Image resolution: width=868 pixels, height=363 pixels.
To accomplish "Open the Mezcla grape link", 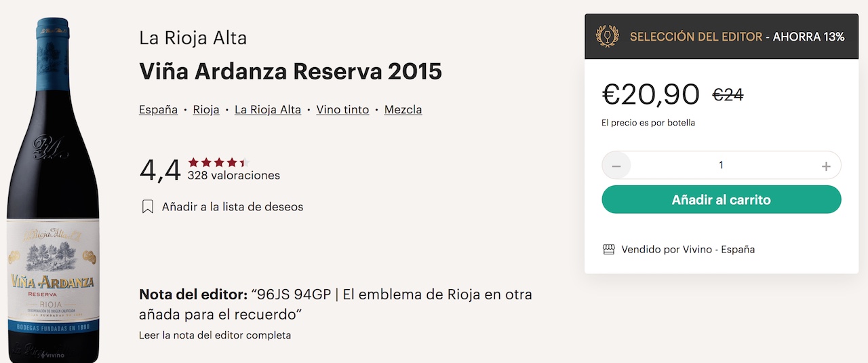I will point(403,109).
